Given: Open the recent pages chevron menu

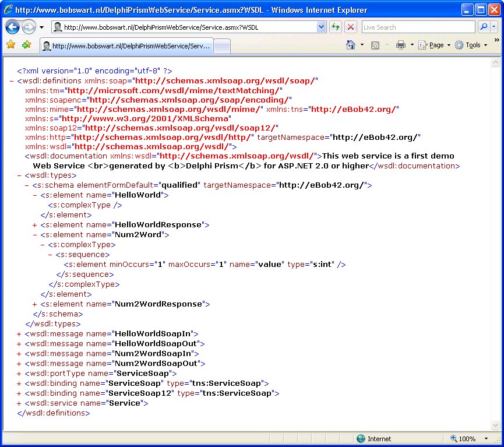Looking at the screenshot, I should point(40,27).
